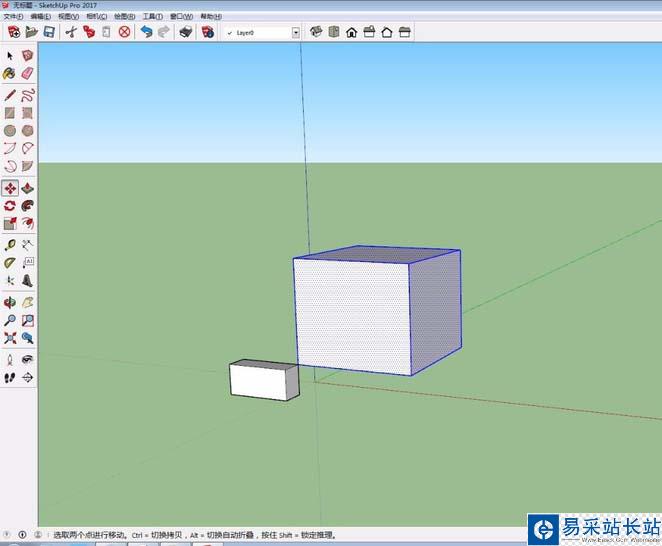Viewport: 662px width, 546px height.
Task: Activate the pink Eraser tool
Action: click(x=27, y=73)
